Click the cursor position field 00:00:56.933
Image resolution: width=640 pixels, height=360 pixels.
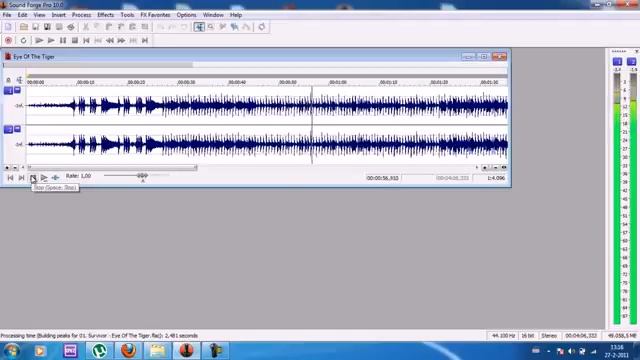tap(383, 178)
